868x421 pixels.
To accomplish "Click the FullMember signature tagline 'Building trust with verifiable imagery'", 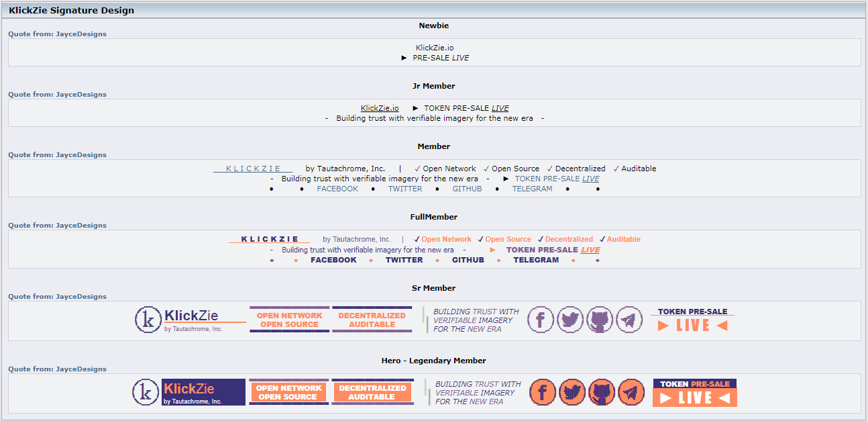I will pos(368,250).
